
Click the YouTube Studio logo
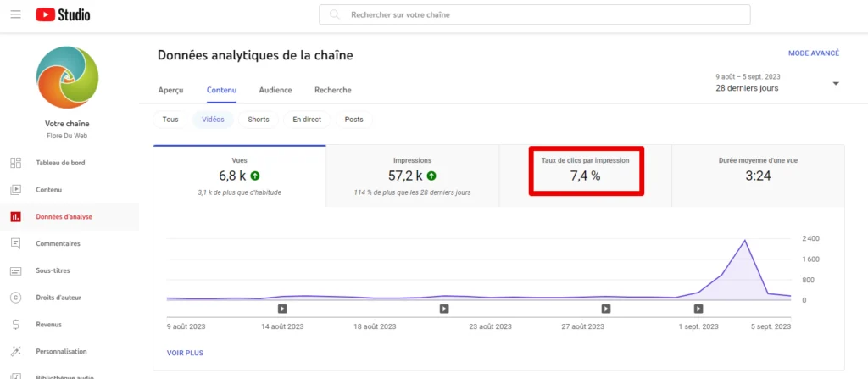tap(63, 15)
